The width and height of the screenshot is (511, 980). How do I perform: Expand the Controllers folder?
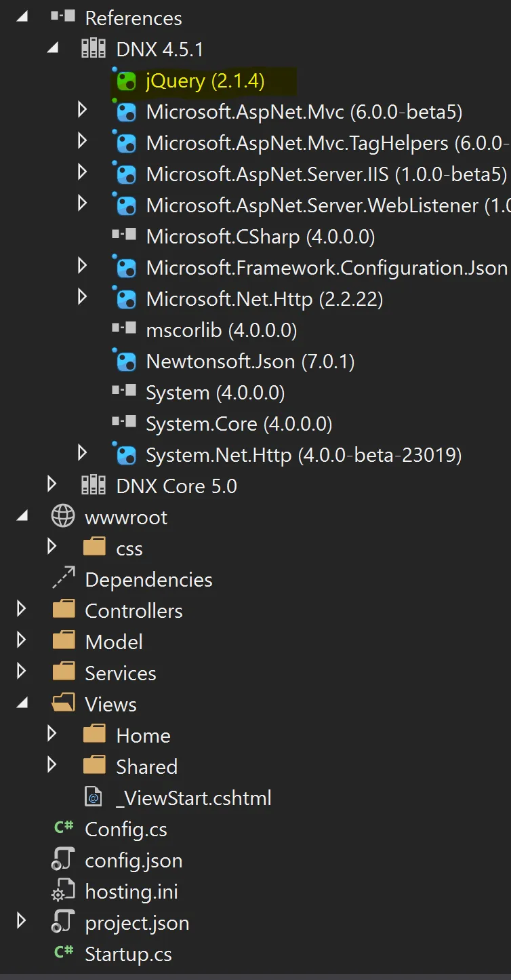tap(21, 610)
